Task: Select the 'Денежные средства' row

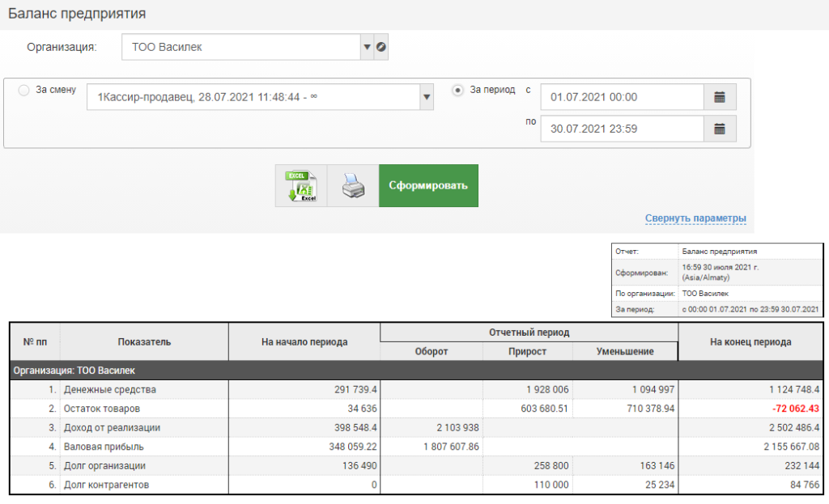Action: pyautogui.click(x=121, y=390)
